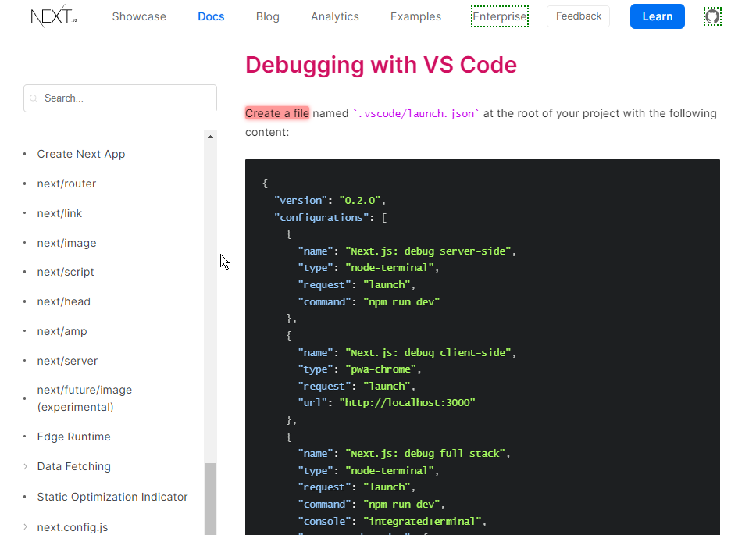This screenshot has height=535, width=756.
Task: Open the Edge Runtime sidebar entry
Action: tap(73, 437)
